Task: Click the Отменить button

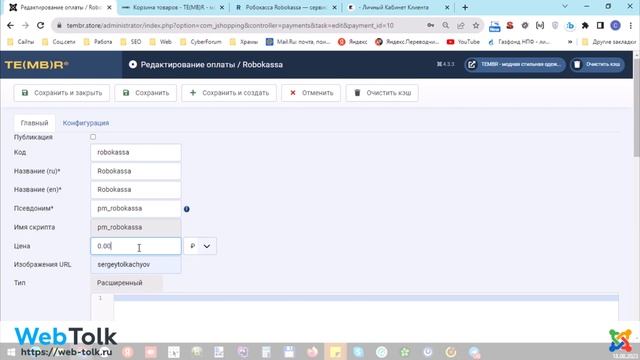Action: pos(311,93)
